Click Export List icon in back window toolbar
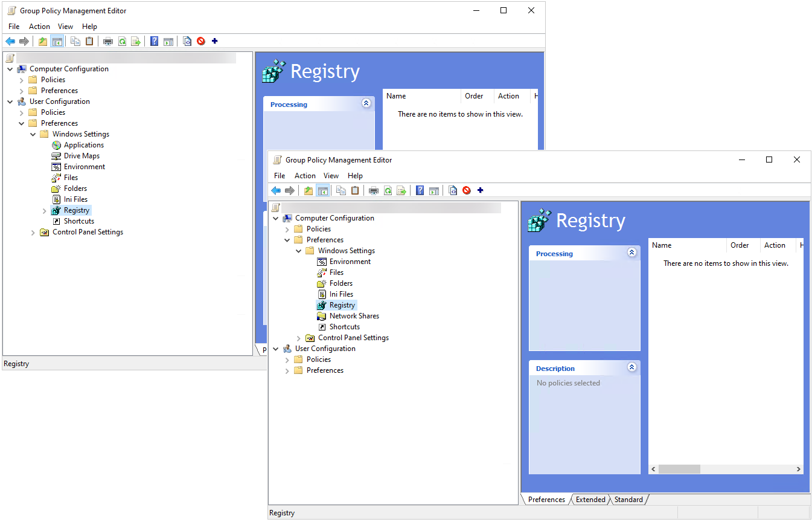This screenshot has height=522, width=812. point(136,42)
